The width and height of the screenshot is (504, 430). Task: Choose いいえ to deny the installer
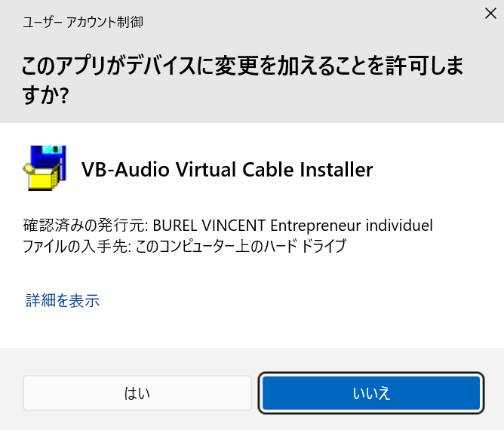coord(371,393)
